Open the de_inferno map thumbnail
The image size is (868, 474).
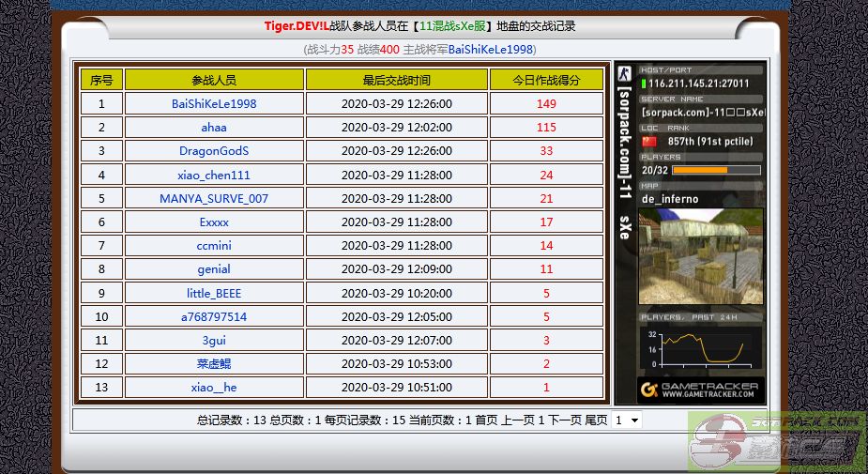tap(701, 257)
